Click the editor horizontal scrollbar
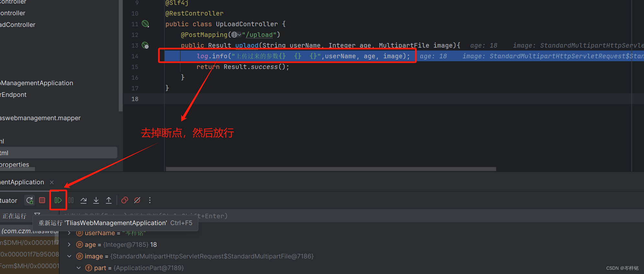Viewport: 644px width, 274px height. click(x=331, y=169)
